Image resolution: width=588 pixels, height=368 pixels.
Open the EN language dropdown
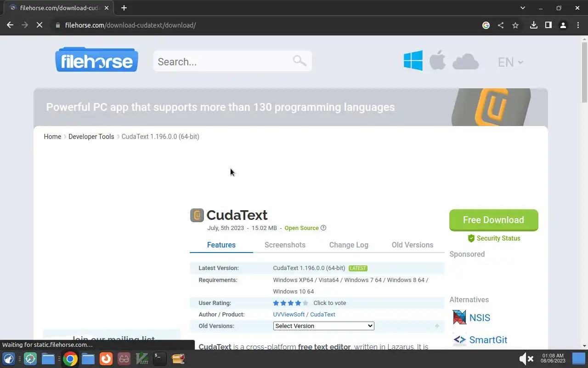(510, 62)
